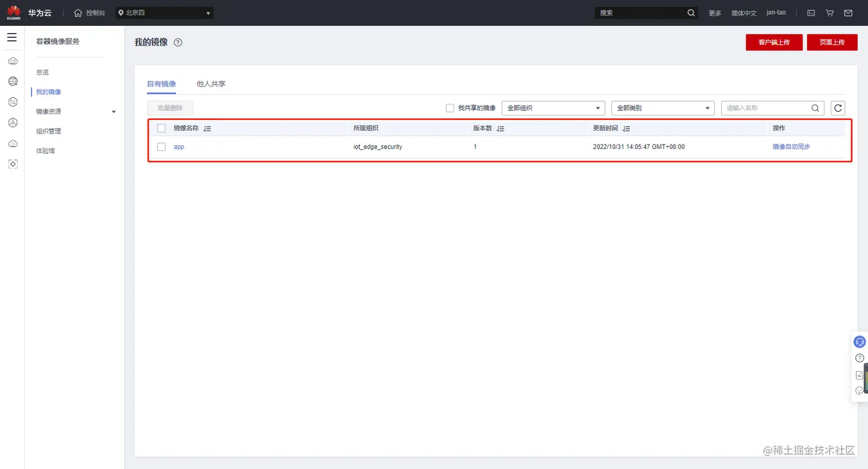Click 客户端上传 button
The image size is (868, 469).
(x=774, y=42)
